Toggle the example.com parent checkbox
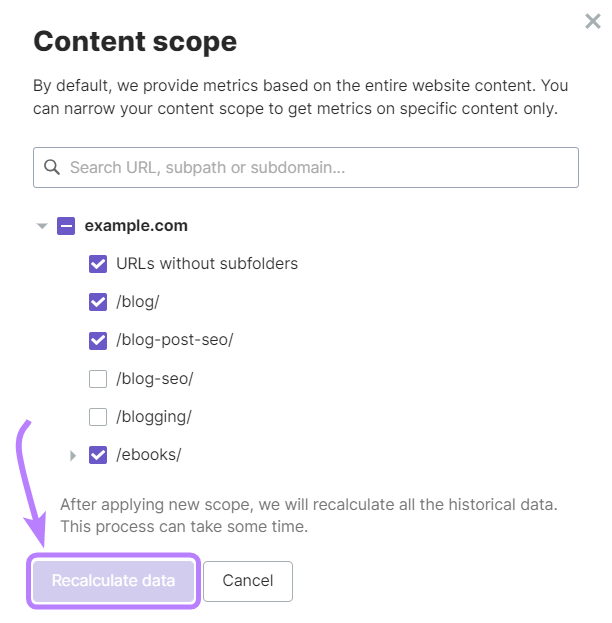 [x=66, y=226]
